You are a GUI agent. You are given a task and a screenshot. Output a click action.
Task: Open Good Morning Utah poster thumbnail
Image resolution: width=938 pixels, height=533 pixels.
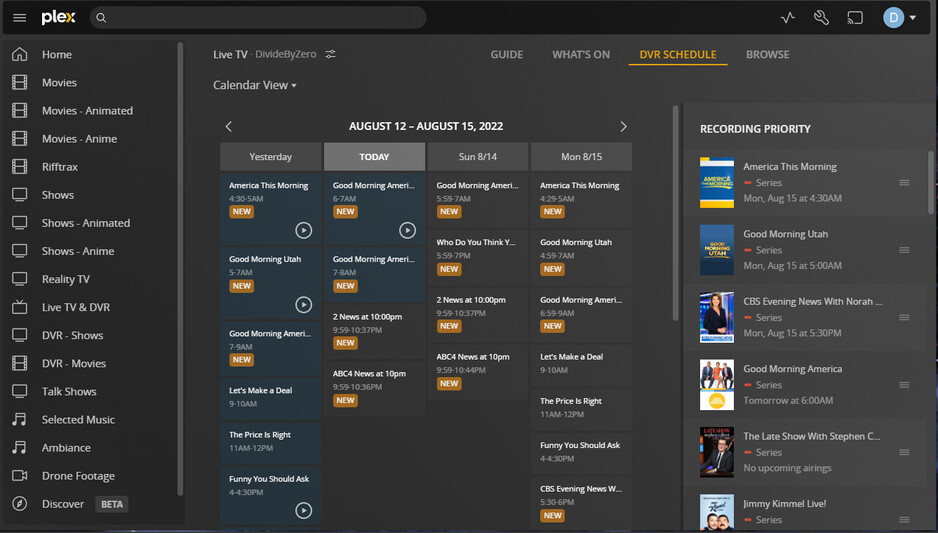click(717, 250)
